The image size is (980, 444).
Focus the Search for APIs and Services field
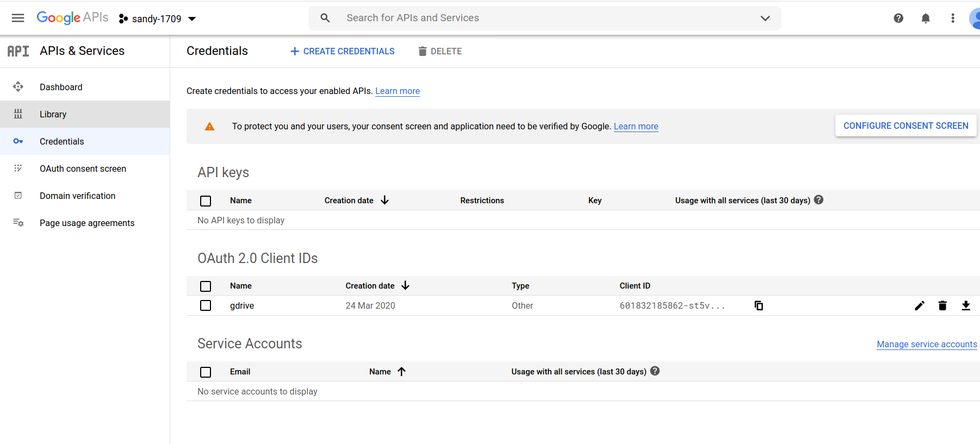[544, 18]
